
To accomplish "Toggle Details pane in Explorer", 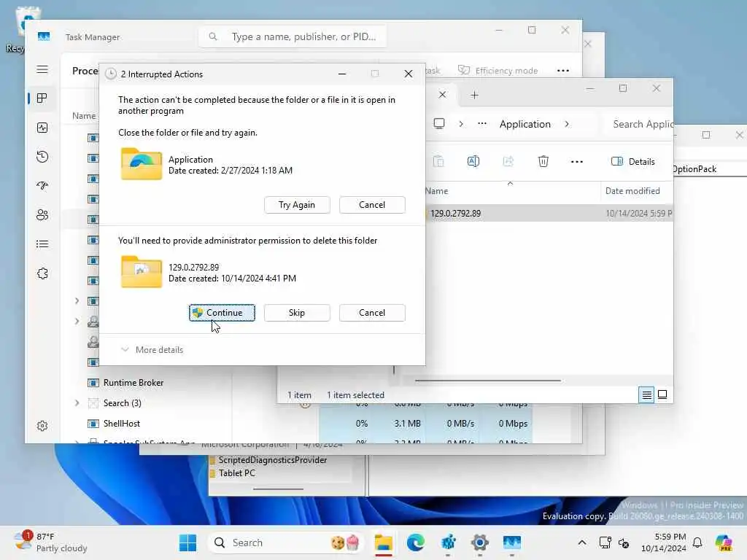I will (633, 161).
